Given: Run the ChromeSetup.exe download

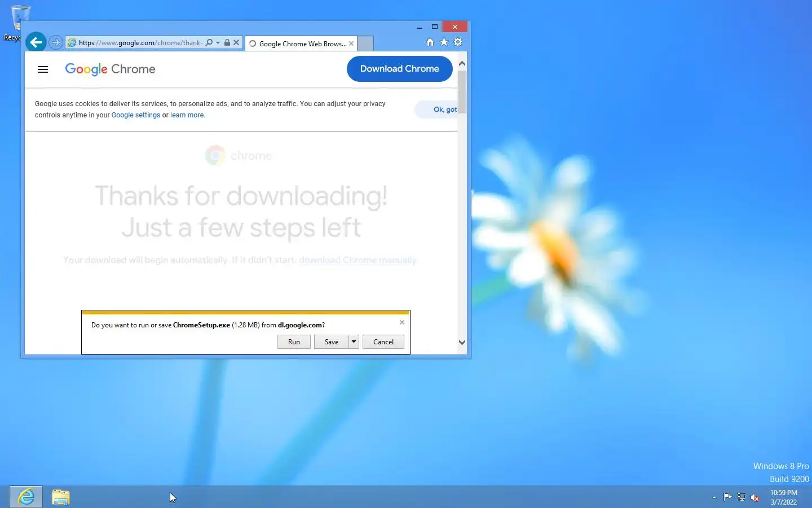Looking at the screenshot, I should click(294, 342).
